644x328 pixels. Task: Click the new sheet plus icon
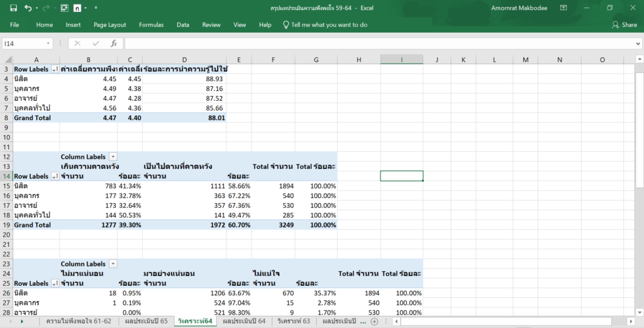[x=374, y=321]
